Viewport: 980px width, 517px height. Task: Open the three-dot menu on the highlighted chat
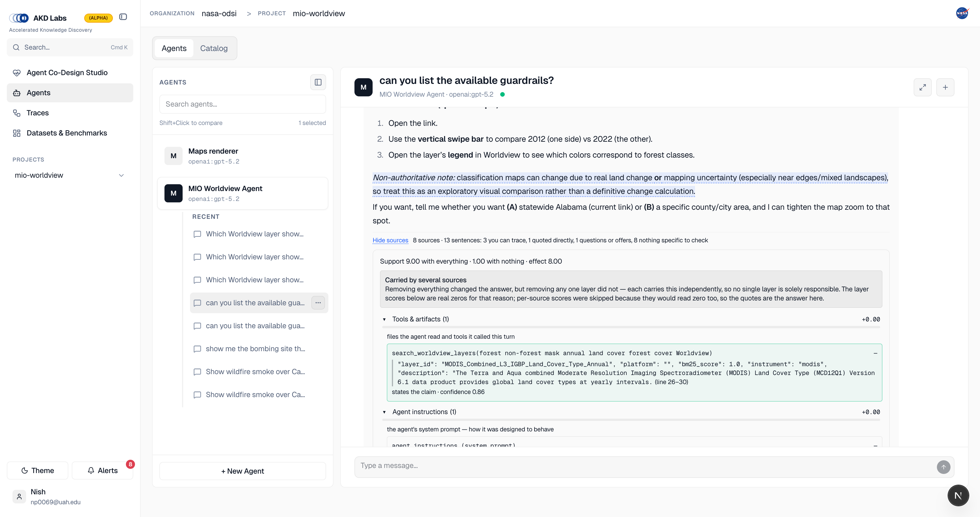click(x=318, y=303)
